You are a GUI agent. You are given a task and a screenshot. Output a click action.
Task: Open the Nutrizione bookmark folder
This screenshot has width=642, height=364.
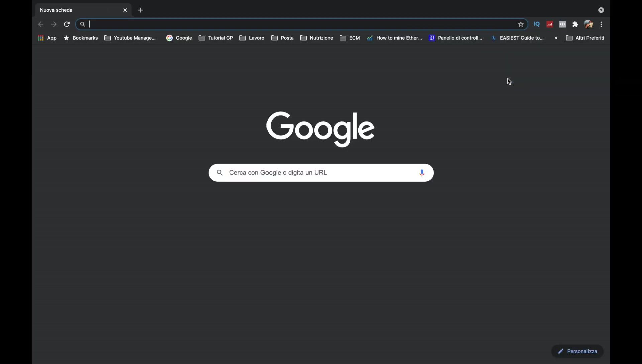(317, 38)
